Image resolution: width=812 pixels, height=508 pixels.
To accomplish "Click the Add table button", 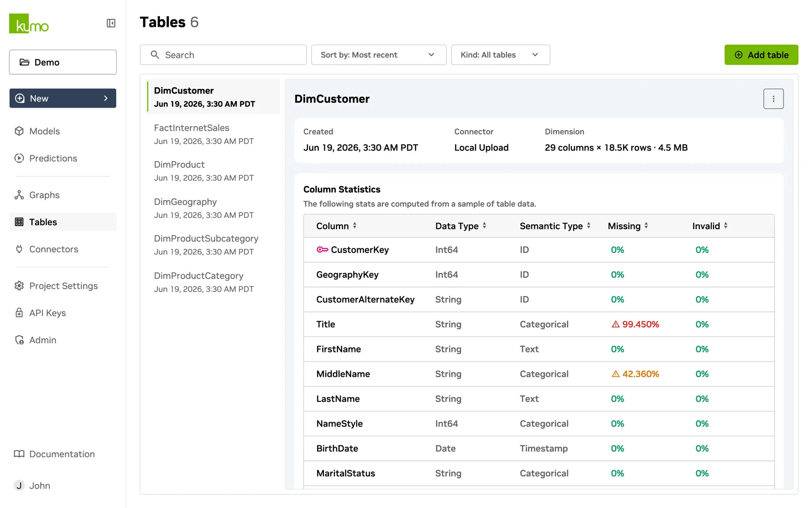I will pos(761,55).
